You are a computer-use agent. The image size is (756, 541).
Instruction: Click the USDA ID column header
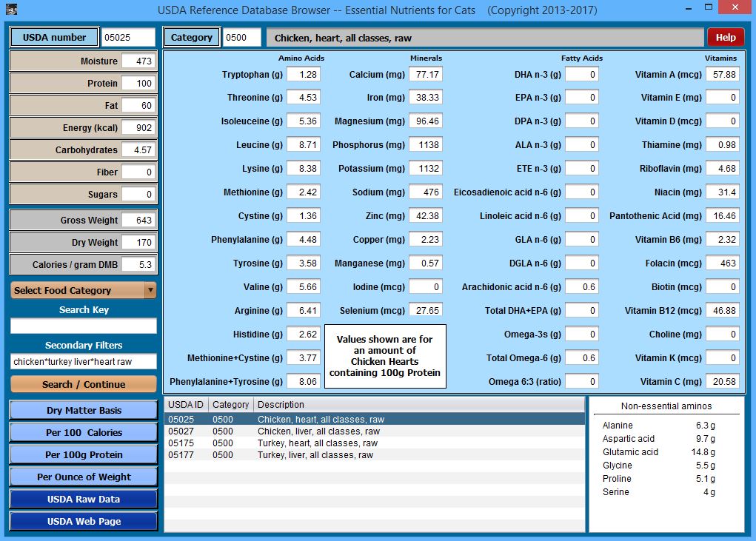tap(186, 405)
